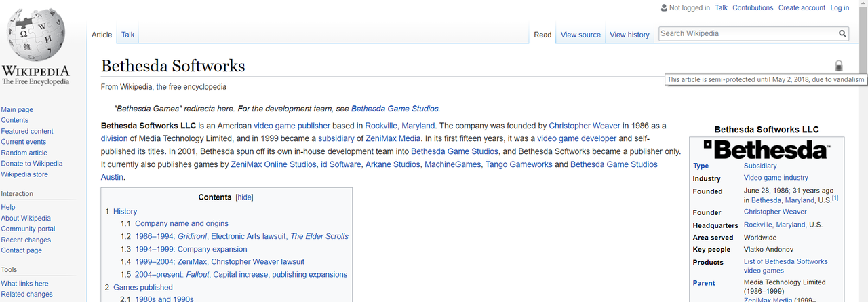Click the search magnifying glass icon
The image size is (868, 302).
click(x=842, y=33)
